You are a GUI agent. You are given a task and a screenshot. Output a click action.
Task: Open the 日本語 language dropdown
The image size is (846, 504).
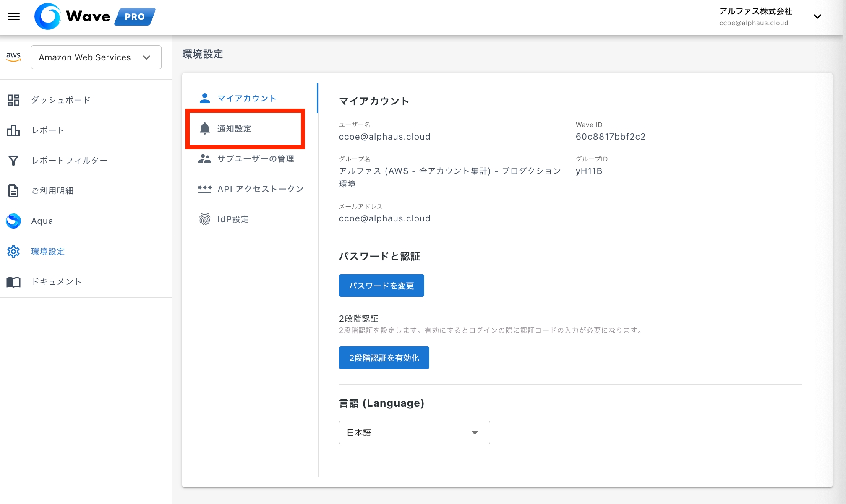(x=414, y=433)
